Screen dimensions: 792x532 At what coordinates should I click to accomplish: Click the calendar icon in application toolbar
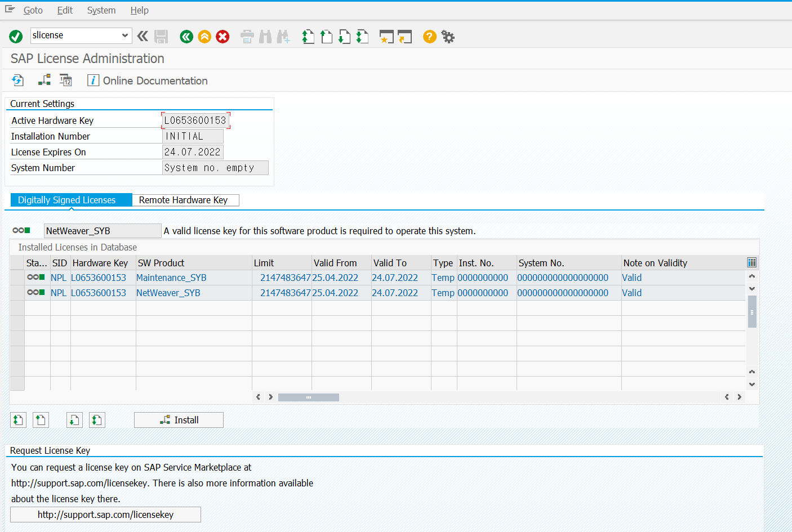66,81
